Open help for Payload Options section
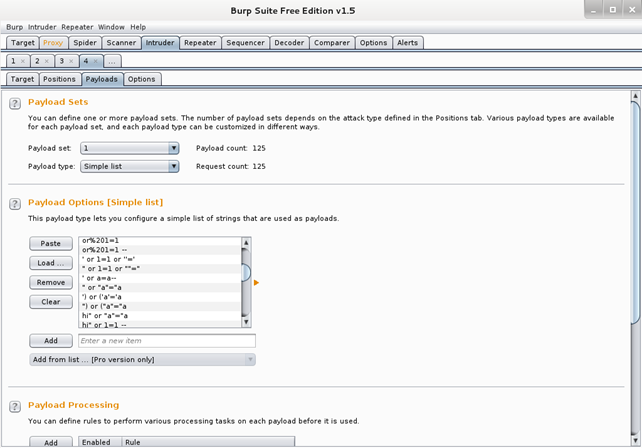The height and width of the screenshot is (448, 642). (16, 203)
